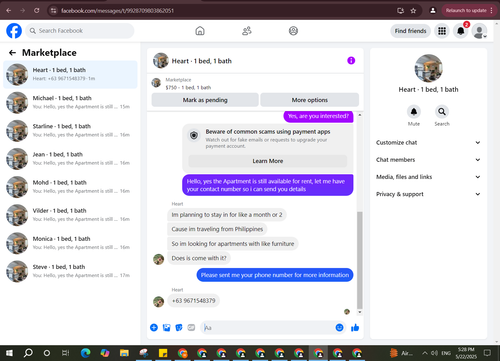
Task: Go back in the browser
Action: (9, 10)
